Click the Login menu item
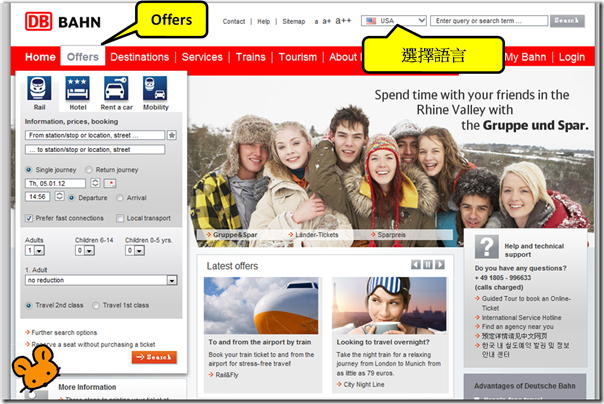The height and width of the screenshot is (404, 604). click(x=572, y=57)
